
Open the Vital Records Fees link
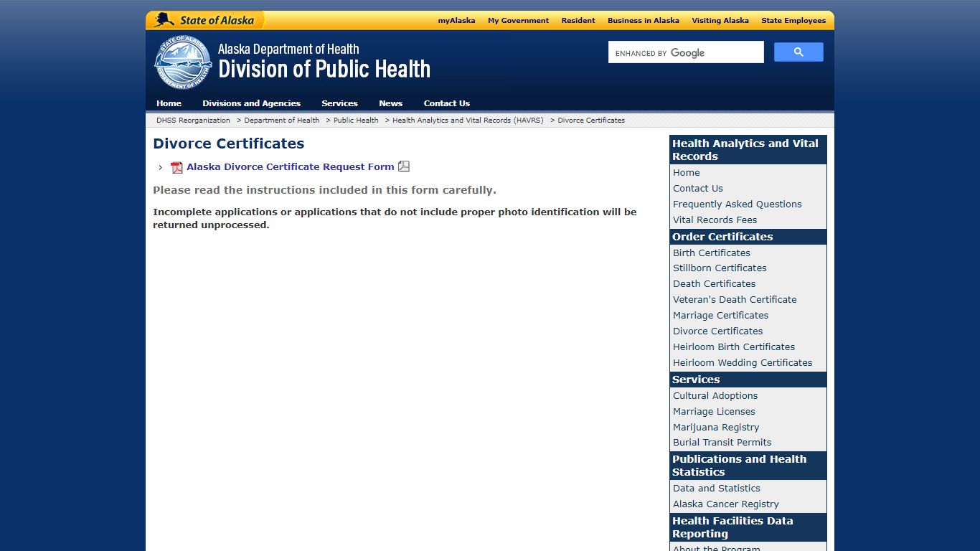(x=715, y=220)
